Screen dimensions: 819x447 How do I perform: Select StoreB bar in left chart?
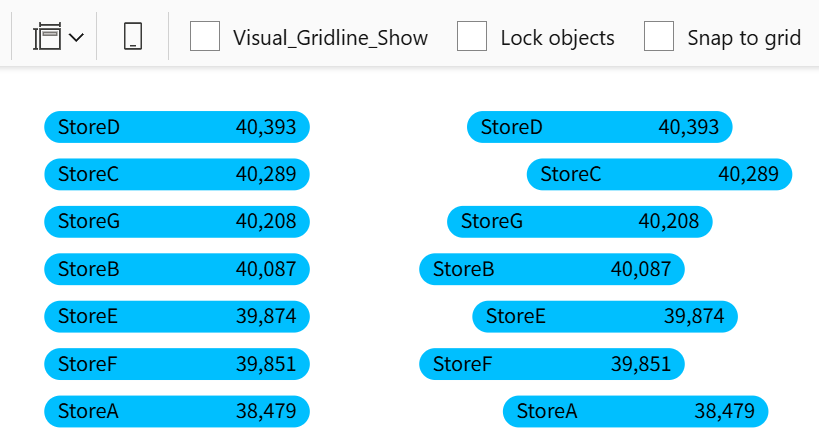click(x=177, y=269)
